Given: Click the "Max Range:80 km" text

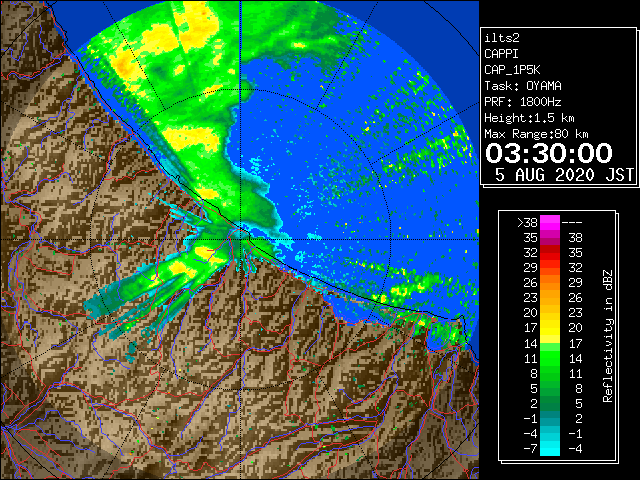Looking at the screenshot, I should [x=536, y=134].
